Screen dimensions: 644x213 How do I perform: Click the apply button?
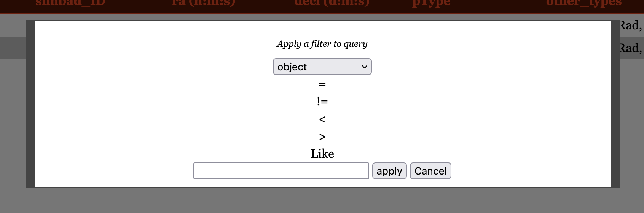(389, 171)
